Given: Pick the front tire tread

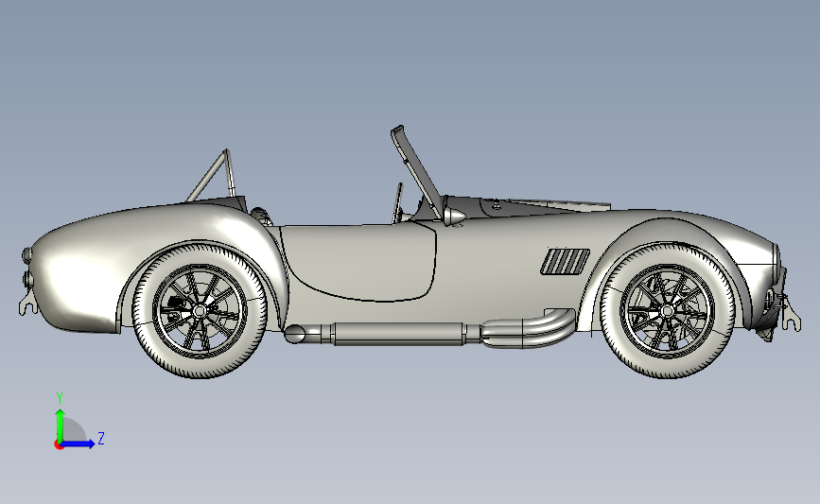Looking at the screenshot, I should pos(668,369).
